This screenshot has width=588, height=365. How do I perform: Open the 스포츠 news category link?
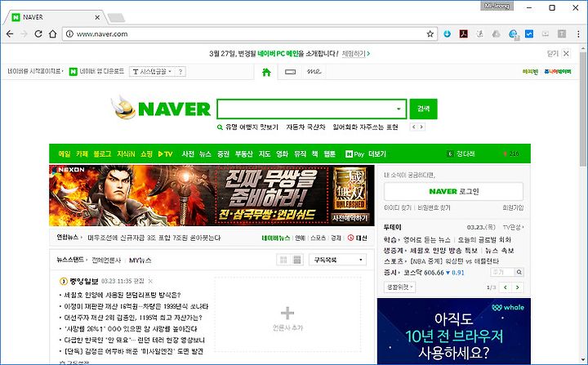(x=318, y=238)
